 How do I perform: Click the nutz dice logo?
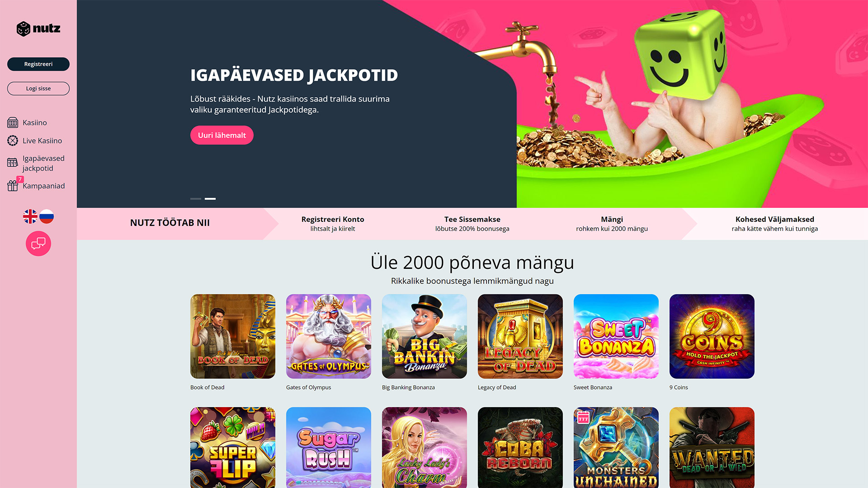click(38, 28)
